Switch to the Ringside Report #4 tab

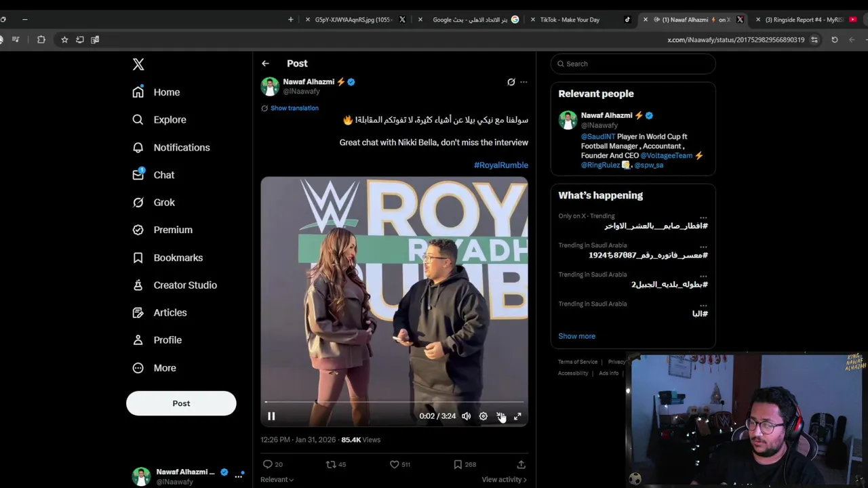tap(807, 20)
